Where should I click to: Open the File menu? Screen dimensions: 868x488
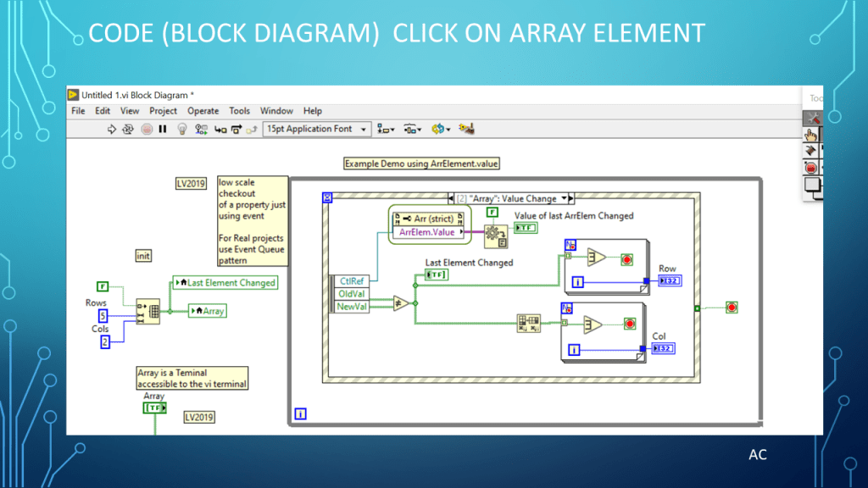(x=78, y=111)
